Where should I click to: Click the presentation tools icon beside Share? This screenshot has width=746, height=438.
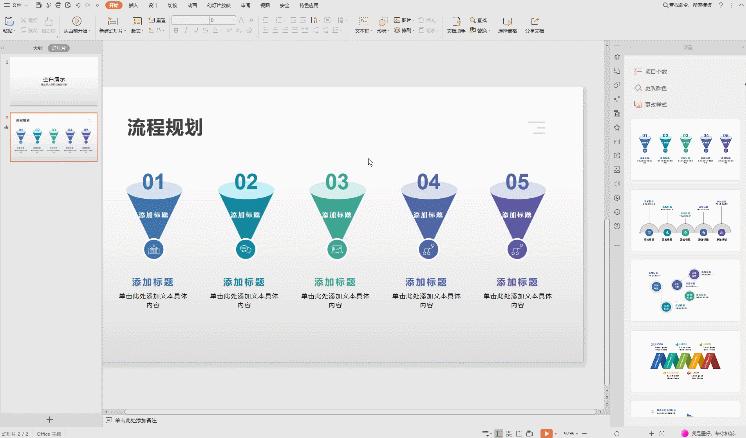coord(508,21)
